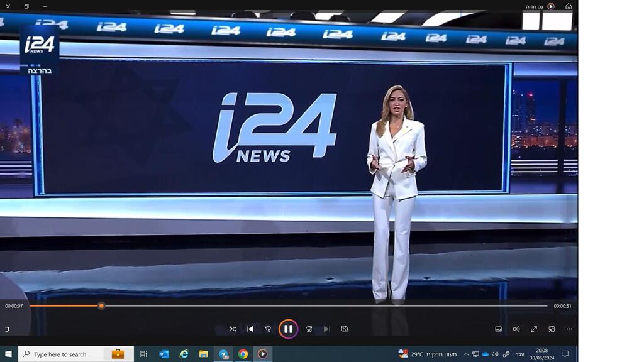644x362 pixels.
Task: Toggle shuffle mode
Action: pyautogui.click(x=233, y=329)
